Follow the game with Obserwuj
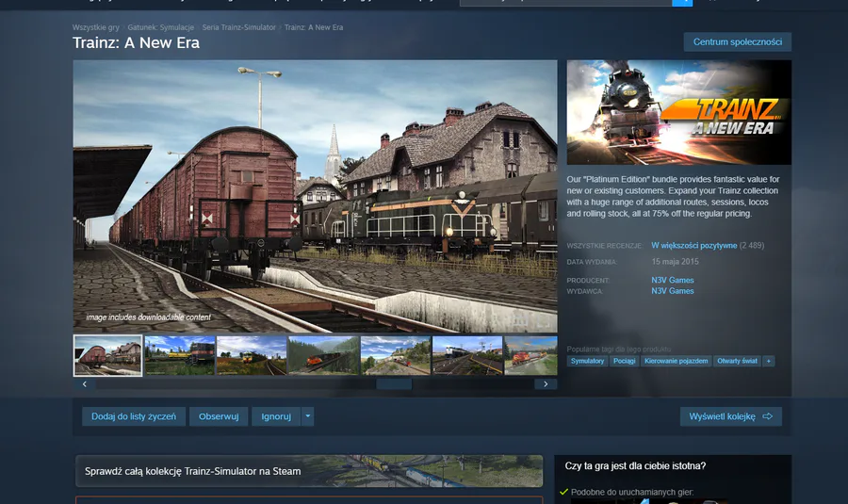The height and width of the screenshot is (504, 848). click(219, 416)
